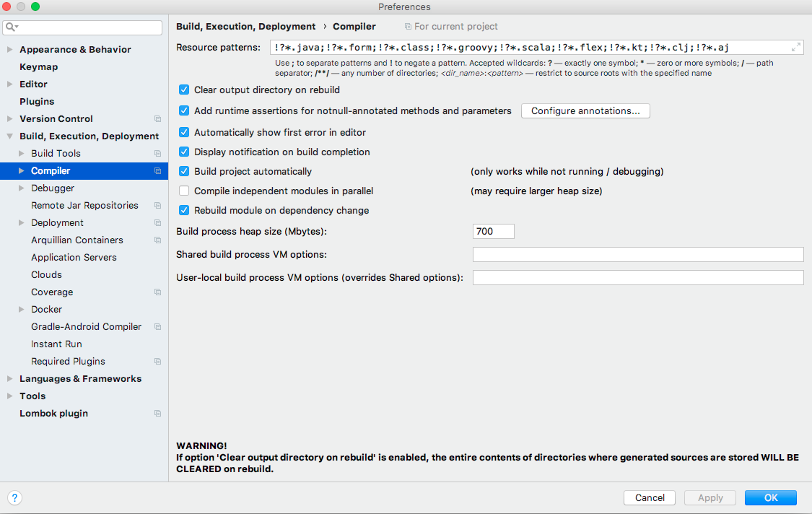Click project-level icon beside Build Tools
This screenshot has width=812, height=514.
(157, 153)
